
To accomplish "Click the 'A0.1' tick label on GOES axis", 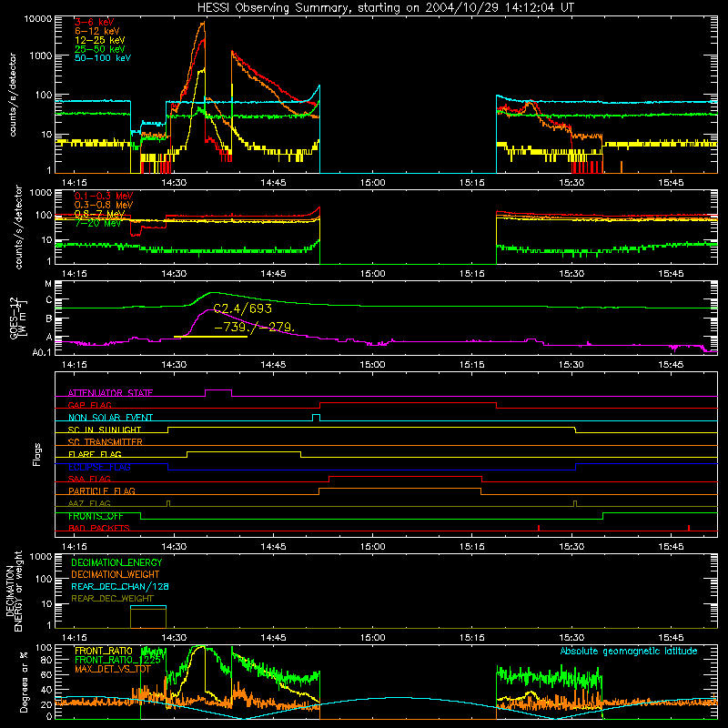I will pyautogui.click(x=42, y=353).
